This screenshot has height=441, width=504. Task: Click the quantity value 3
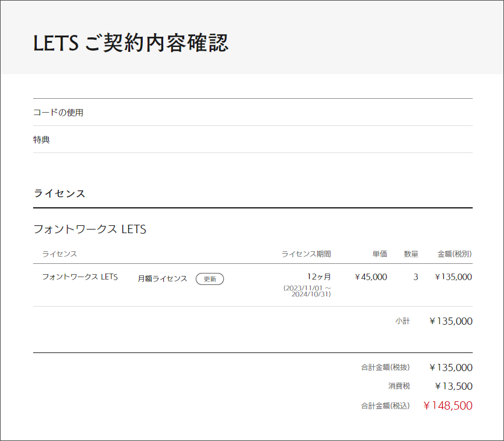pyautogui.click(x=415, y=277)
